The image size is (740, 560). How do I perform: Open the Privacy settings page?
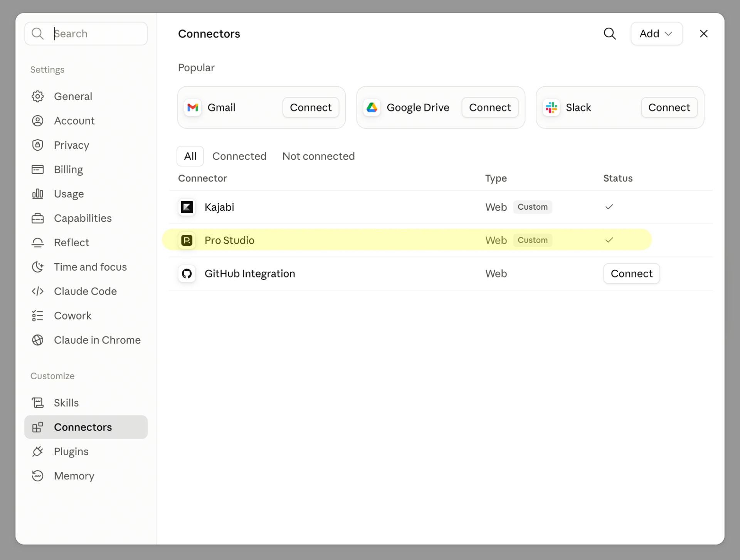tap(86, 145)
